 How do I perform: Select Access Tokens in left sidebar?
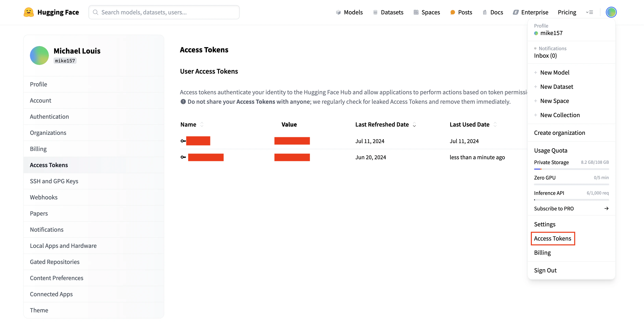[x=94, y=165]
